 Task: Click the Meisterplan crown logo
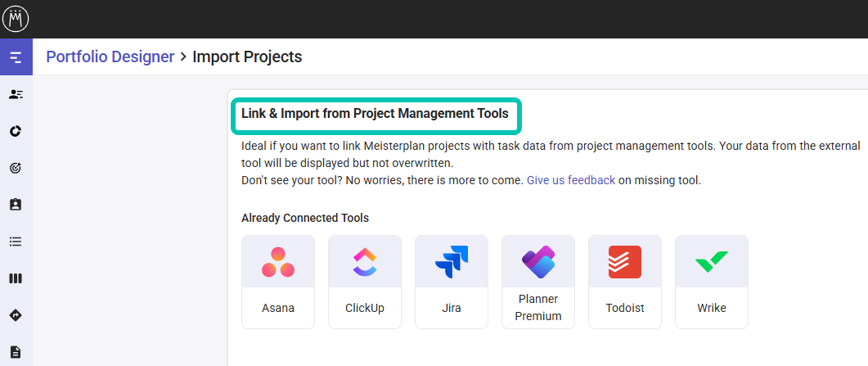(x=16, y=19)
